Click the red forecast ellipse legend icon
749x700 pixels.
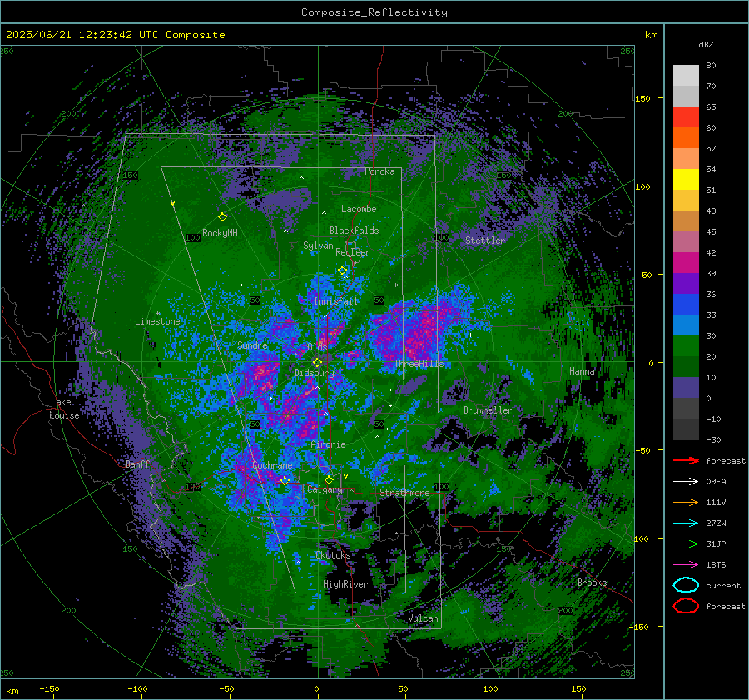click(x=686, y=606)
